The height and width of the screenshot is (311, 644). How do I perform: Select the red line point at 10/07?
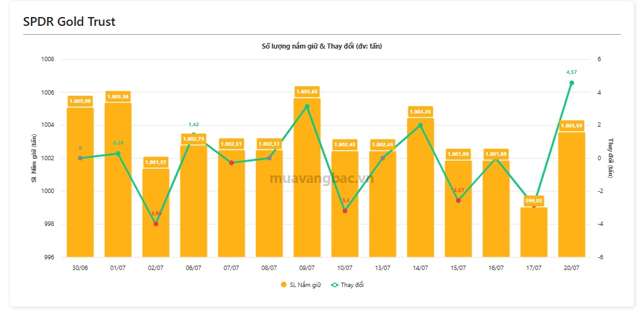[345, 211]
